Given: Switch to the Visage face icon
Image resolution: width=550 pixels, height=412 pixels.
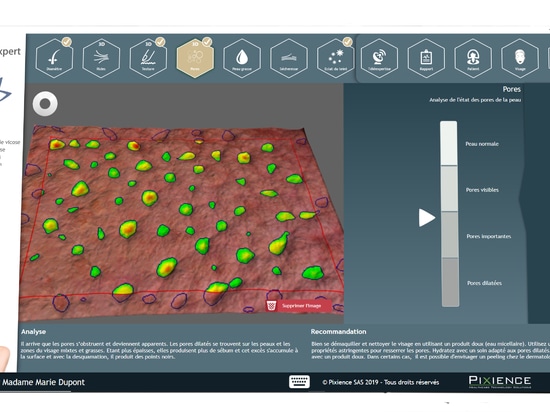Looking at the screenshot, I should [520, 59].
